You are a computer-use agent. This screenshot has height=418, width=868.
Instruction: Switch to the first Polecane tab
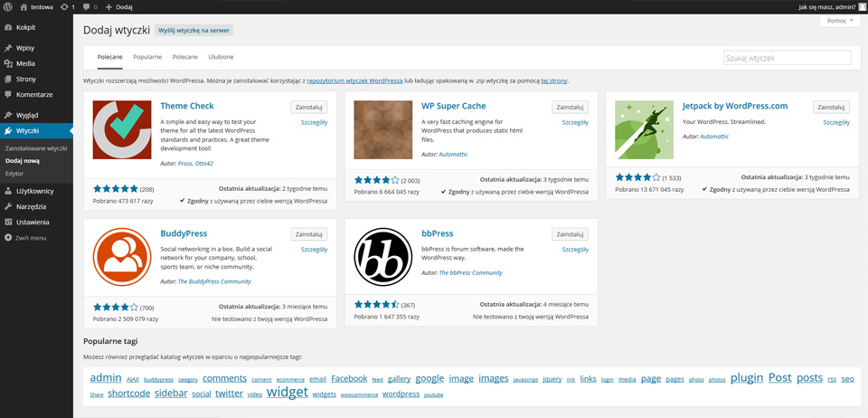(x=109, y=57)
